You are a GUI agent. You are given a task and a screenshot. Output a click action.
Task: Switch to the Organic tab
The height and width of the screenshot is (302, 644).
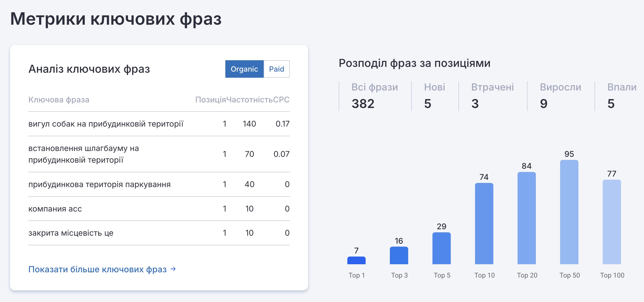pyautogui.click(x=244, y=69)
